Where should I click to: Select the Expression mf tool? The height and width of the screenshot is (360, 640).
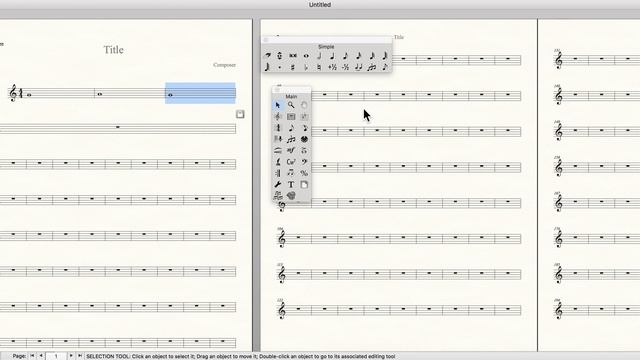click(291, 151)
